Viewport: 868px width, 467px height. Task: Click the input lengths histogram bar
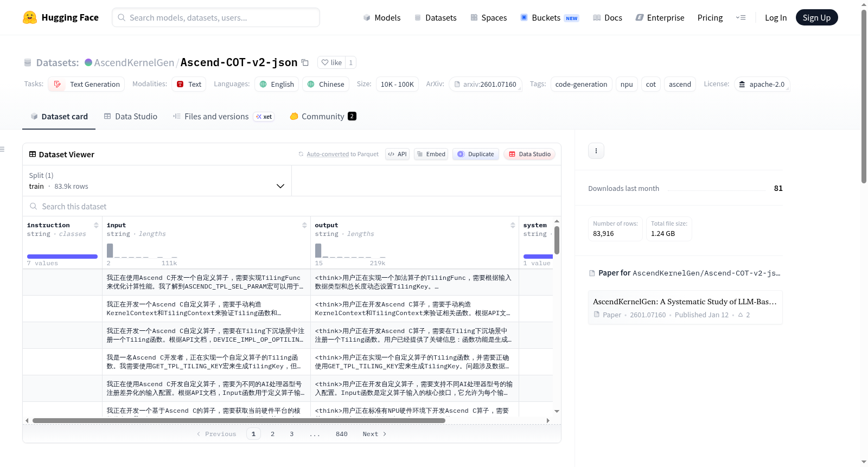110,251
